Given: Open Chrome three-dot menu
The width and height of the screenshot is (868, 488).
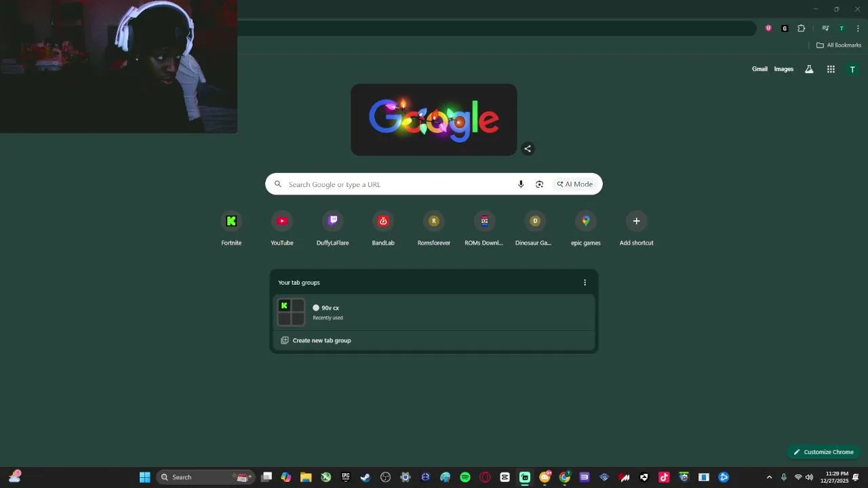Looking at the screenshot, I should tap(858, 28).
